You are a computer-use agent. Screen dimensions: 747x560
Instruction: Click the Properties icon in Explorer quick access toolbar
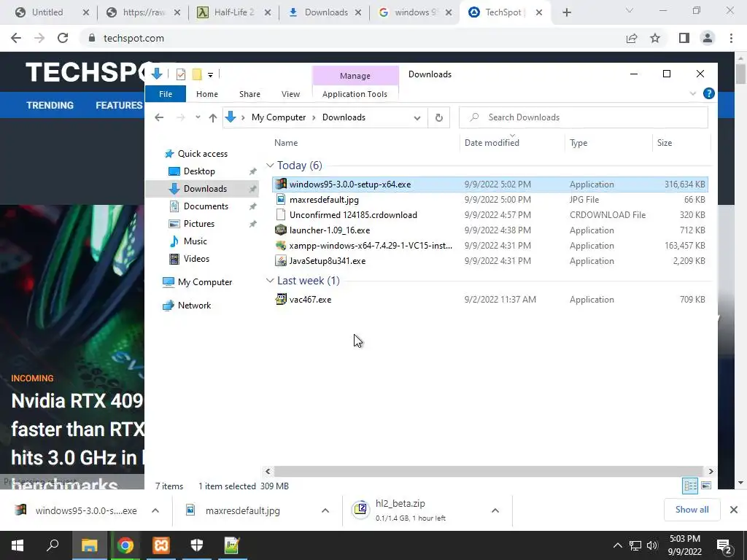pos(181,74)
